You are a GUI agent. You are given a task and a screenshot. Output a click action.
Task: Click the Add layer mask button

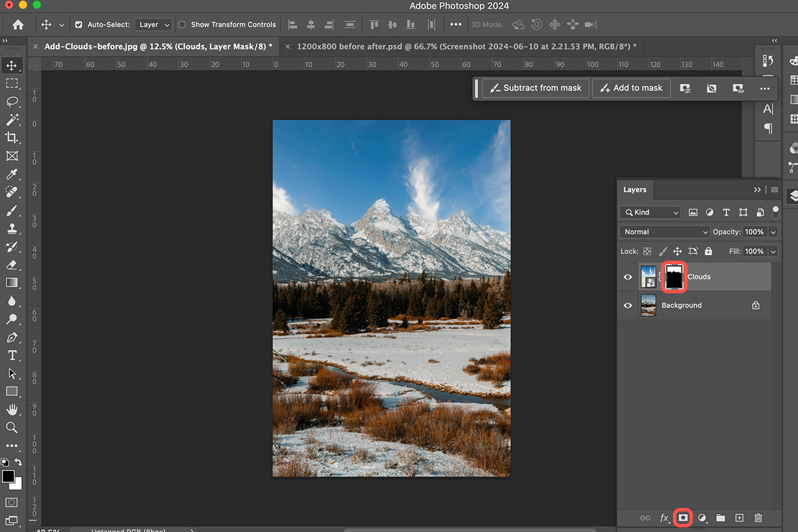click(683, 517)
